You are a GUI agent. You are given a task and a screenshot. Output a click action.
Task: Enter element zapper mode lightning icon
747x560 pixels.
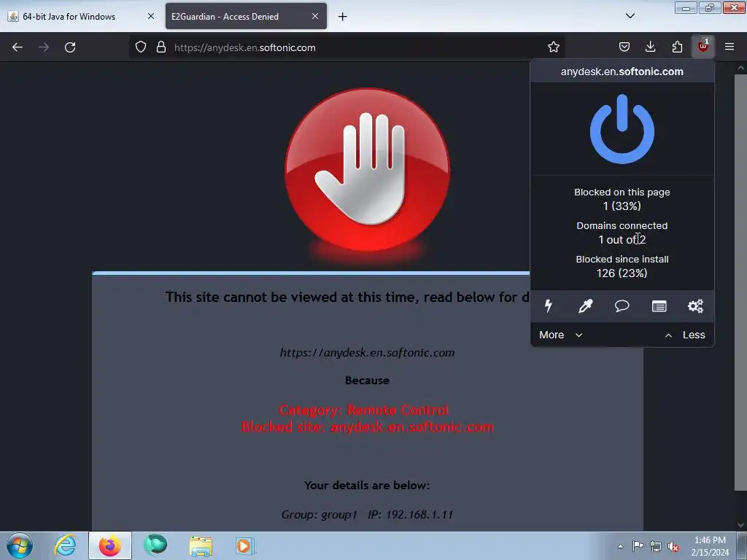tap(549, 306)
